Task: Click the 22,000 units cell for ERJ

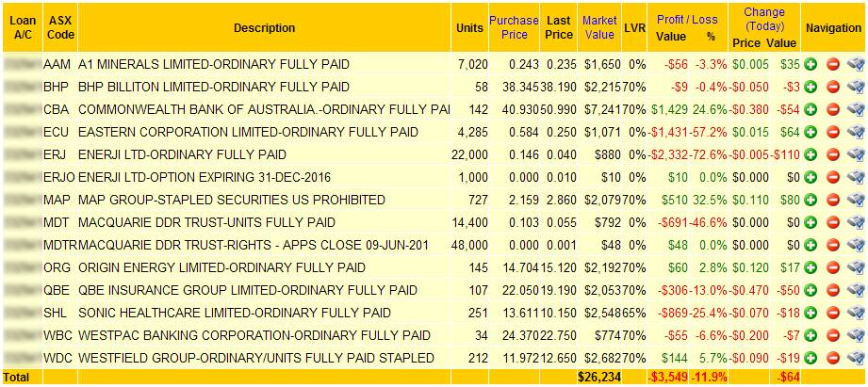Action: click(470, 154)
